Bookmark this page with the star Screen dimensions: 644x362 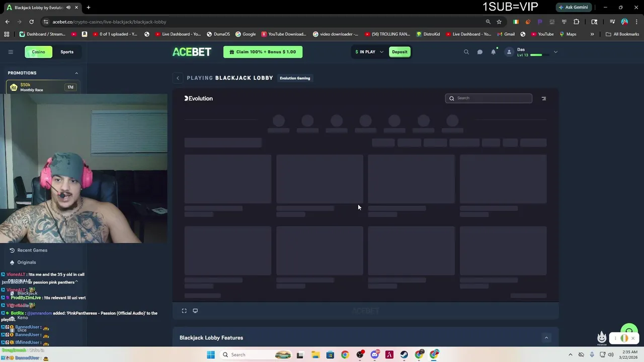tap(499, 22)
